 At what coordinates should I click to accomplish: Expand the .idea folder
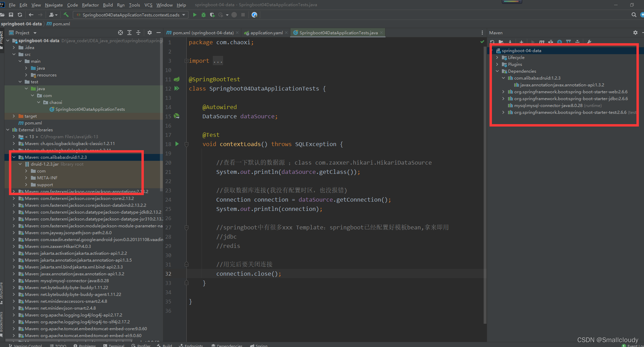14,48
